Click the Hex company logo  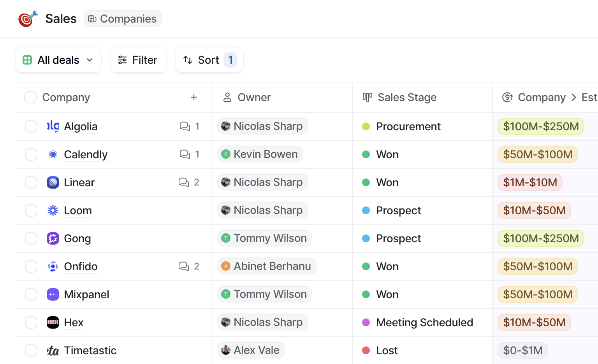click(x=53, y=322)
